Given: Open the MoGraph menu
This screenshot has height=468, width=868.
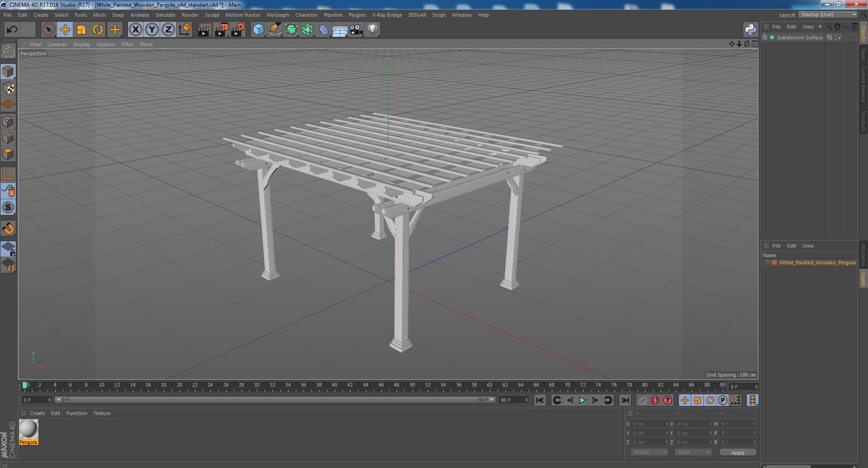Looking at the screenshot, I should [278, 15].
